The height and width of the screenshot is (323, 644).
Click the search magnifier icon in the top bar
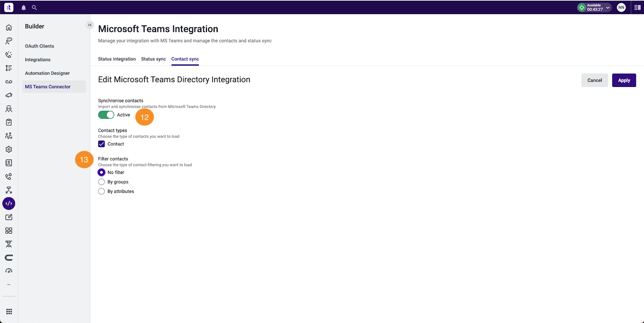click(35, 8)
